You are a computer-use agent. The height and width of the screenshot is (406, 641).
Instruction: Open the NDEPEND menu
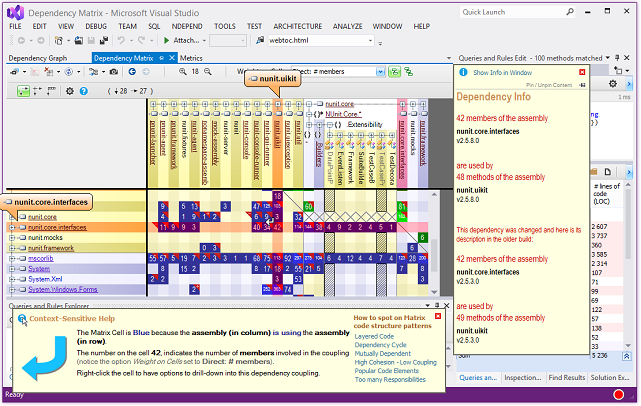tap(187, 26)
